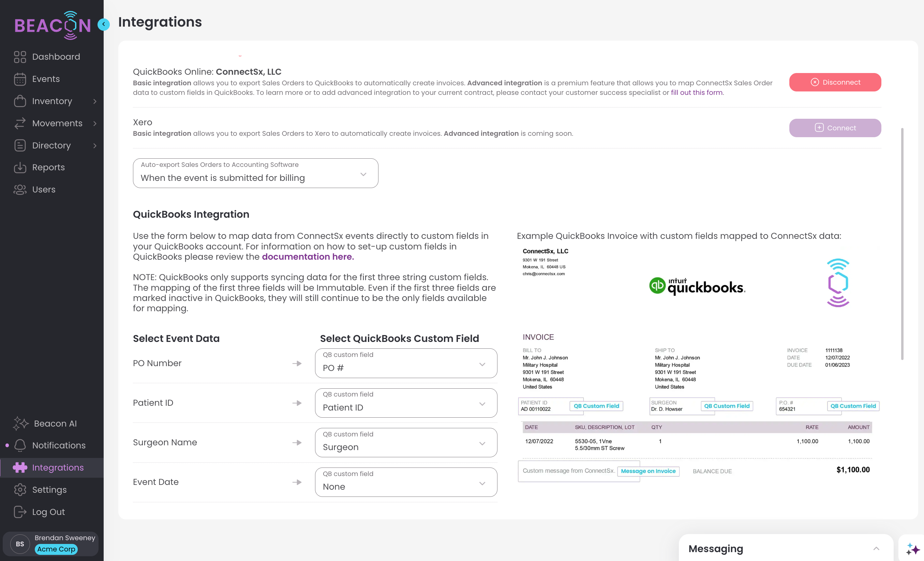This screenshot has height=561, width=924.
Task: Click the Notifications bell icon
Action: click(x=20, y=445)
